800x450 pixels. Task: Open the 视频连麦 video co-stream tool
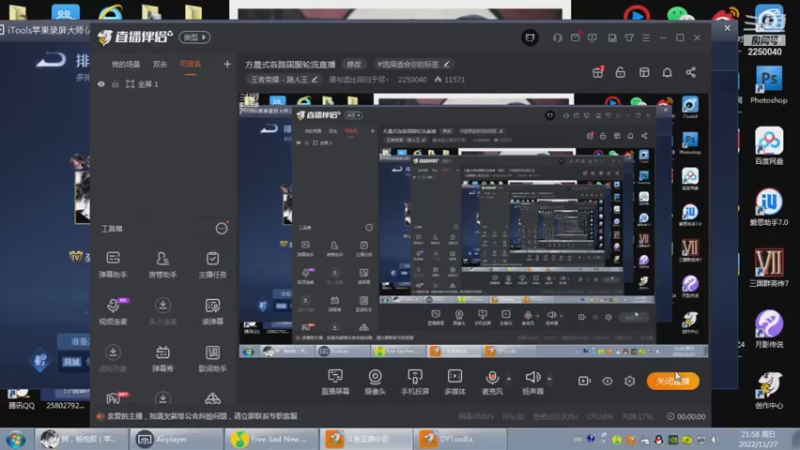tap(113, 311)
